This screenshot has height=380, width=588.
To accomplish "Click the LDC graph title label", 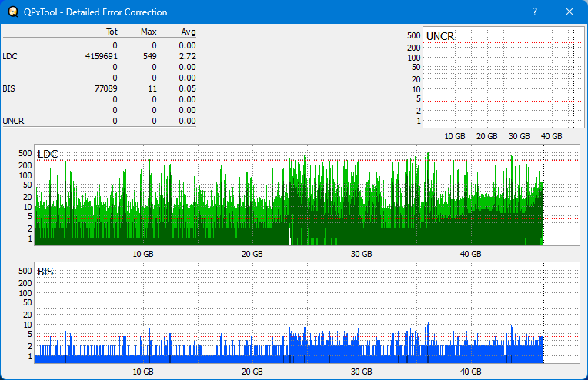I will tap(48, 154).
